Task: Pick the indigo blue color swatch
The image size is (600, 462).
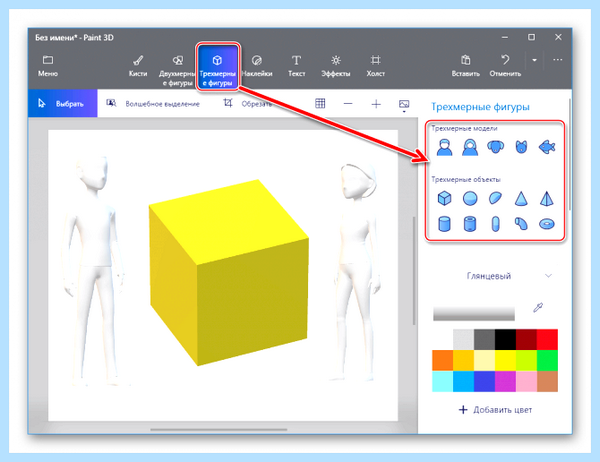Action: click(484, 382)
